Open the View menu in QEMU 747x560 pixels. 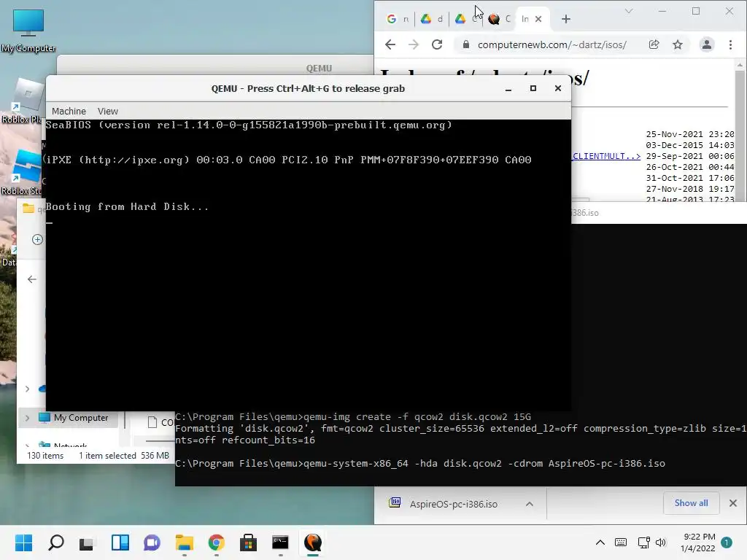(x=108, y=111)
